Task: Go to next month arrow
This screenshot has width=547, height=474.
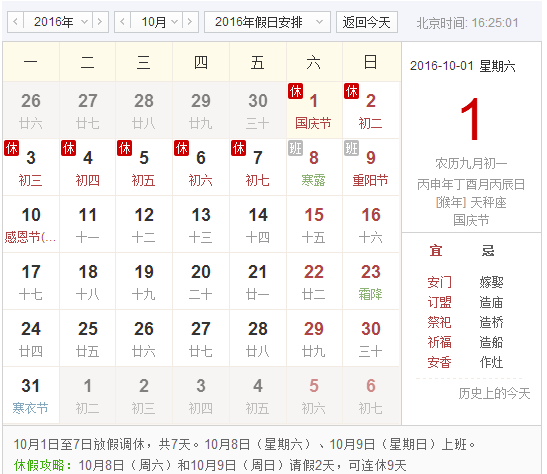Action: click(190, 22)
